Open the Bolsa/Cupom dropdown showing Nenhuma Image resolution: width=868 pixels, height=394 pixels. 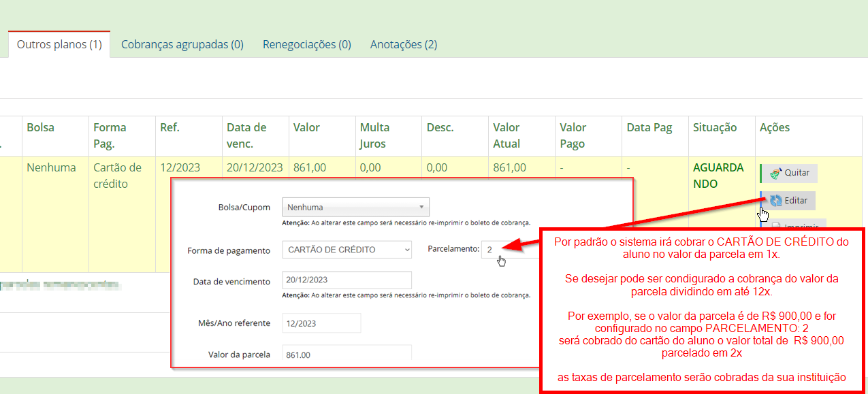[355, 207]
